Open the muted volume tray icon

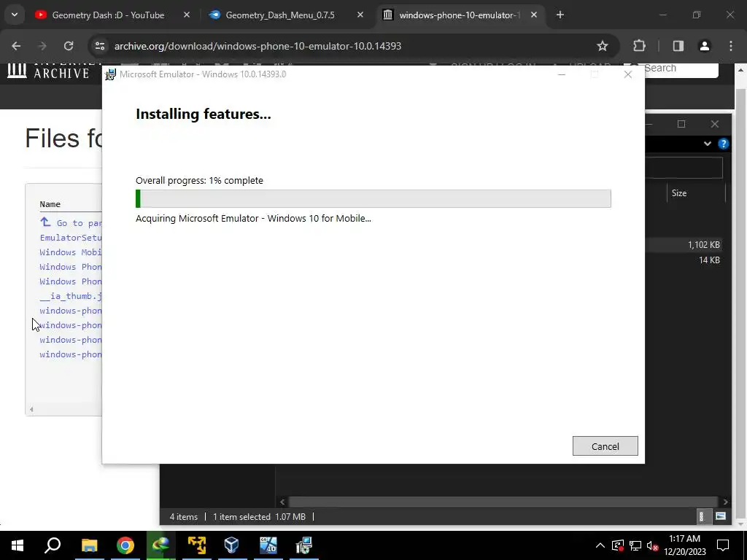(653, 545)
